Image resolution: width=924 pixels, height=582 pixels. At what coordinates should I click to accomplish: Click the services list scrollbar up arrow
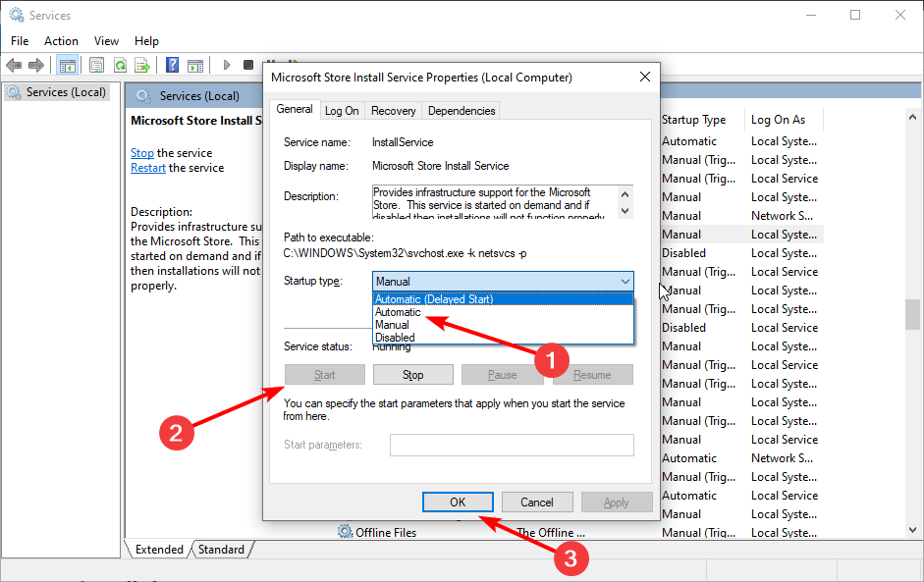pos(912,117)
